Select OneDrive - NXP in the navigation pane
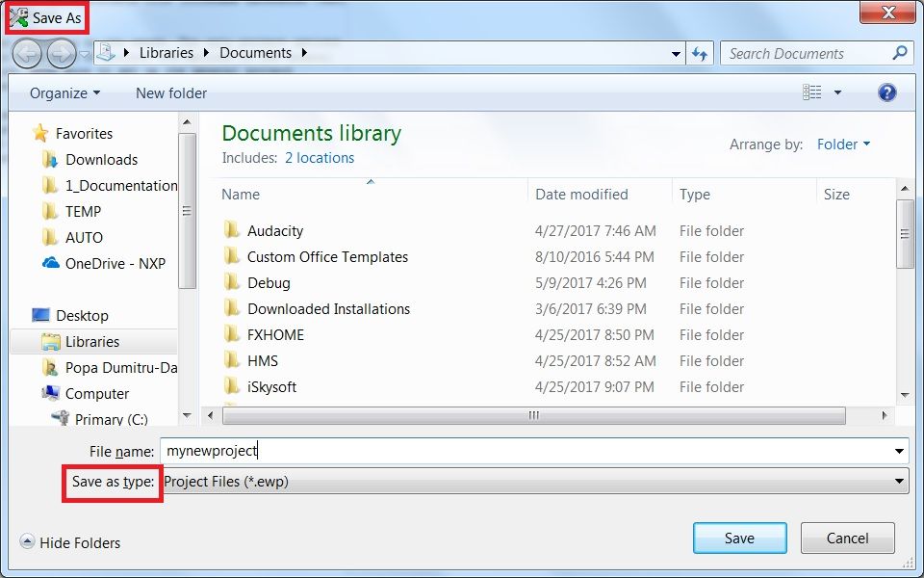Image resolution: width=924 pixels, height=578 pixels. pos(115,264)
